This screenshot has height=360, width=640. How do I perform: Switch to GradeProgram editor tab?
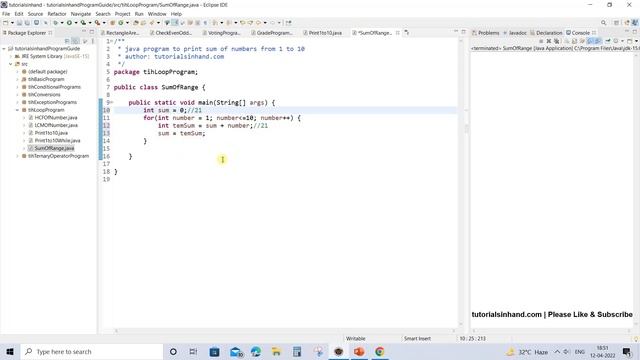coord(274,33)
